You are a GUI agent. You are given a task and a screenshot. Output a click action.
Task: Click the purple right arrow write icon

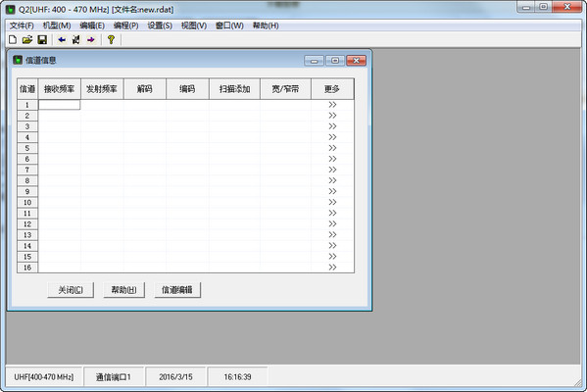click(91, 39)
